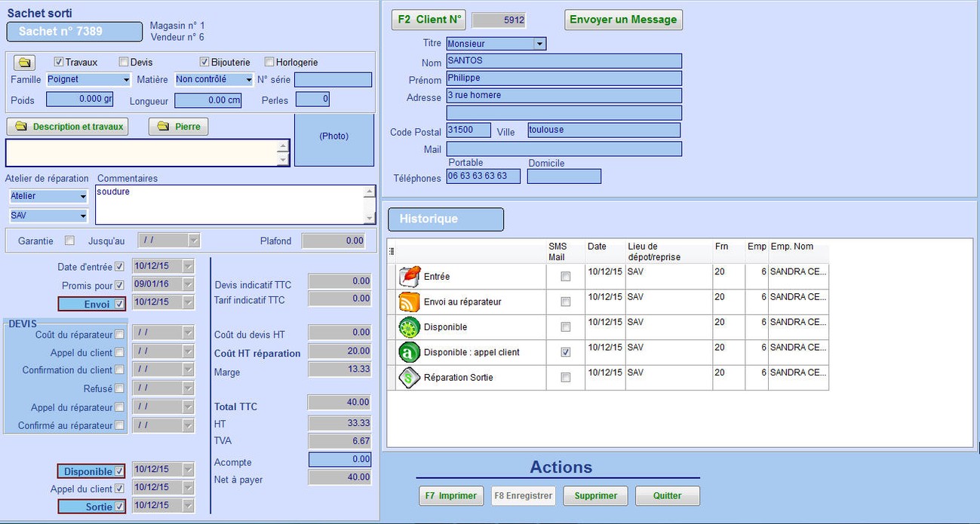
Task: Click the folder icon beside Travaux checkbox
Action: tap(24, 63)
